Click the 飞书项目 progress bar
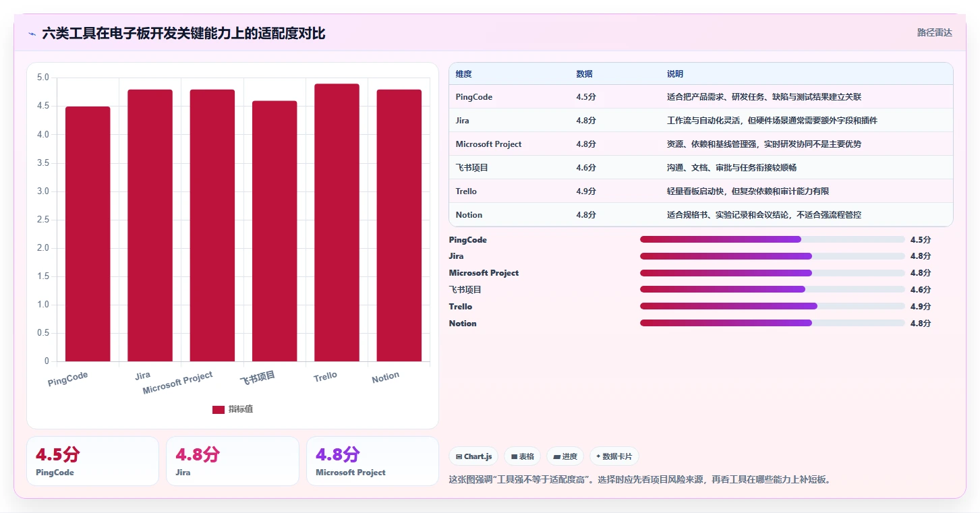Screen dimensions: 980x513 tap(772, 289)
